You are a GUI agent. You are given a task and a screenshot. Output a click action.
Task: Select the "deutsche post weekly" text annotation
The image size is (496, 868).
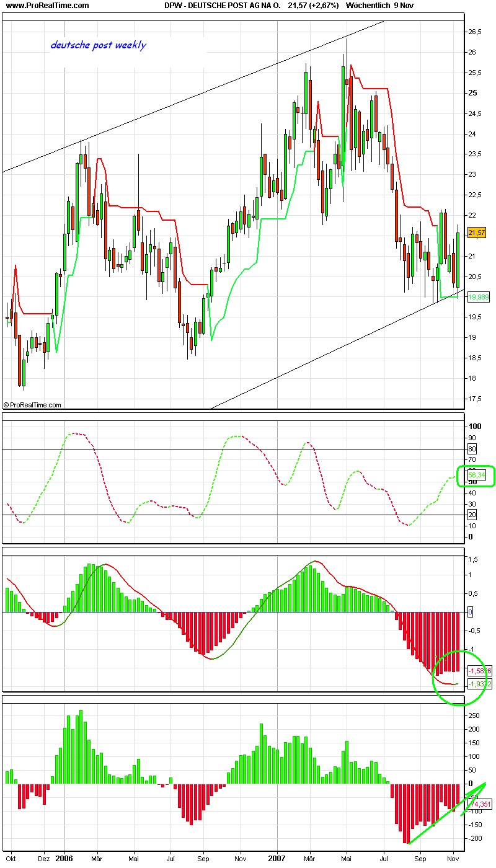[97, 45]
